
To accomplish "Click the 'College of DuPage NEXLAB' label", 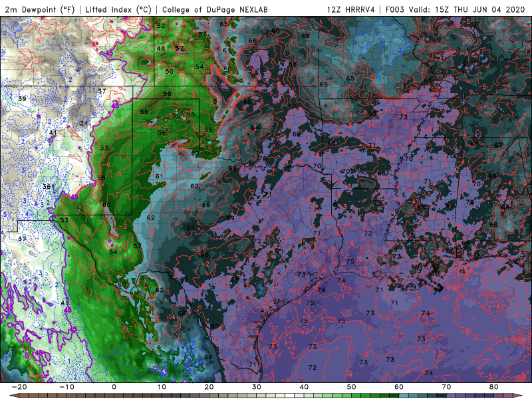I will (215, 9).
